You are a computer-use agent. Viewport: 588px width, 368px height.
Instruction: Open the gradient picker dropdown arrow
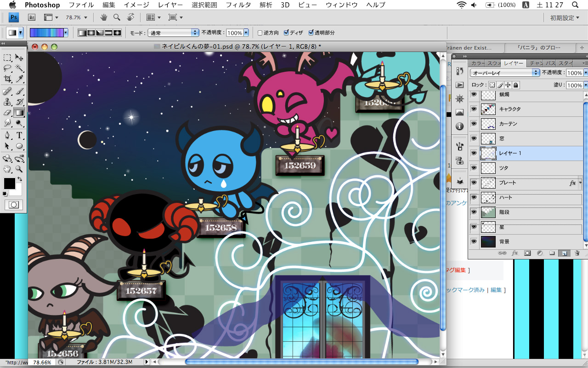[x=66, y=33]
